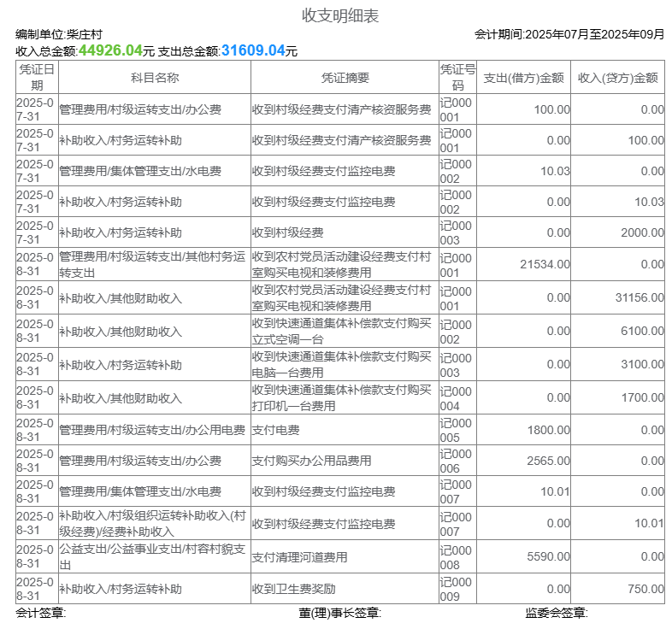
Task: Click the expense amount 1800.00
Action: pos(549,430)
